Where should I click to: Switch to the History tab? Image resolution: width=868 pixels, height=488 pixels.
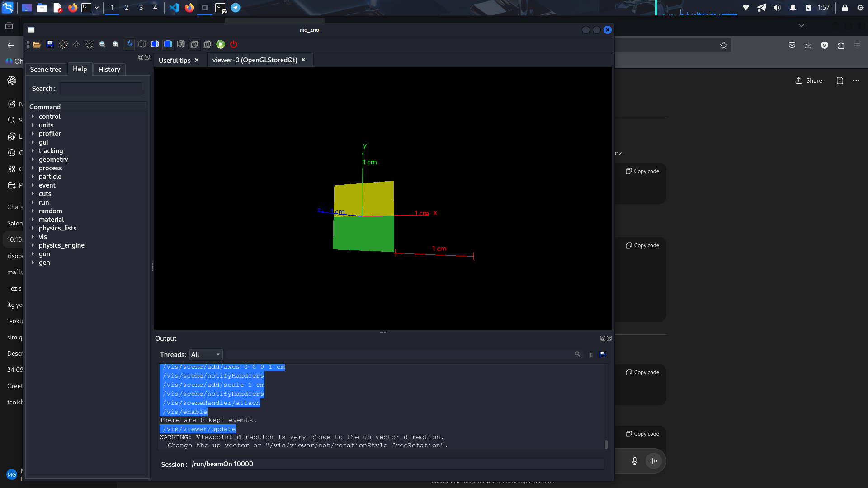tap(109, 70)
